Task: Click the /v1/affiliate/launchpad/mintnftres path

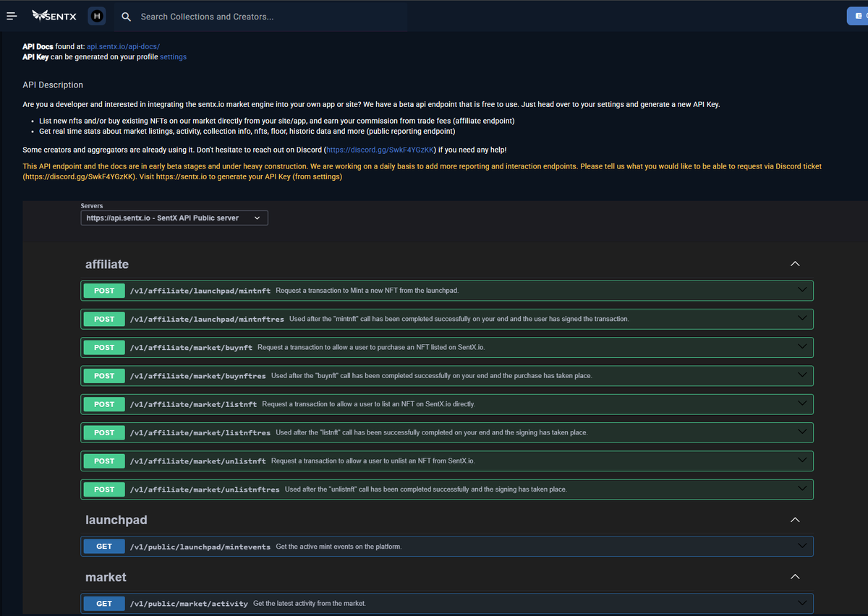Action: point(207,319)
